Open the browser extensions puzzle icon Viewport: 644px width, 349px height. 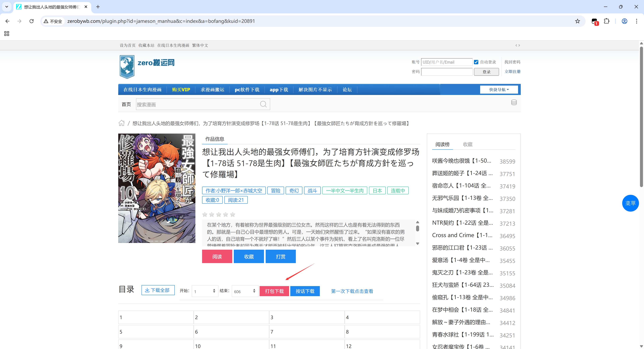606,21
